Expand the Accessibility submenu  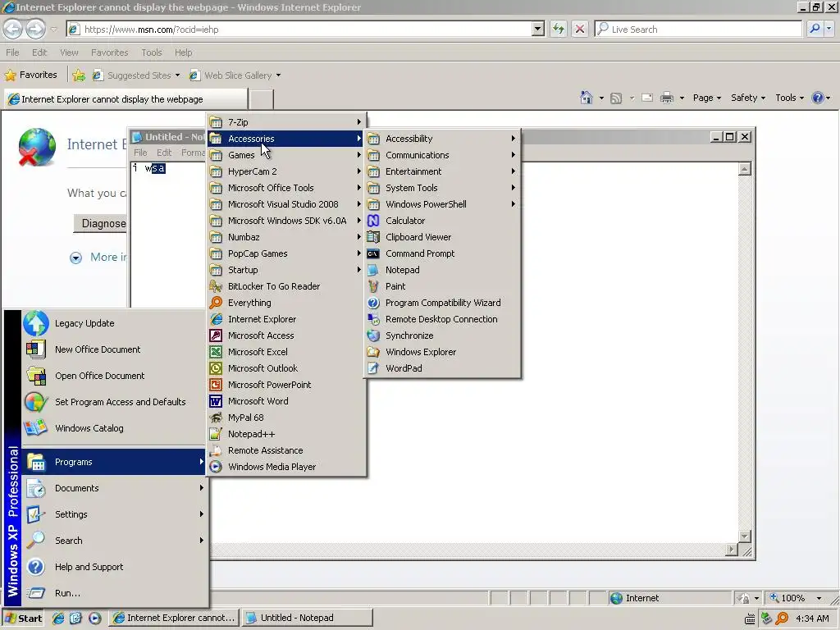pyautogui.click(x=442, y=139)
